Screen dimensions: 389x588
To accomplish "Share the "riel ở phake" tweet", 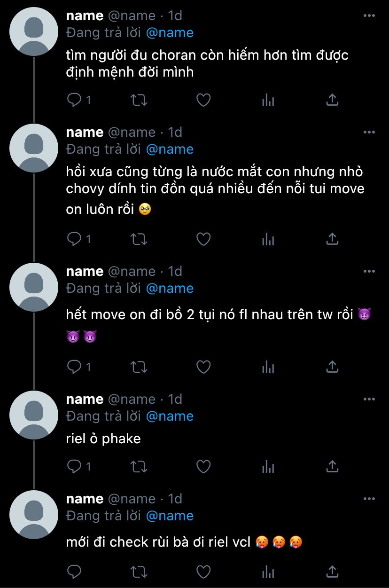I will tap(332, 466).
